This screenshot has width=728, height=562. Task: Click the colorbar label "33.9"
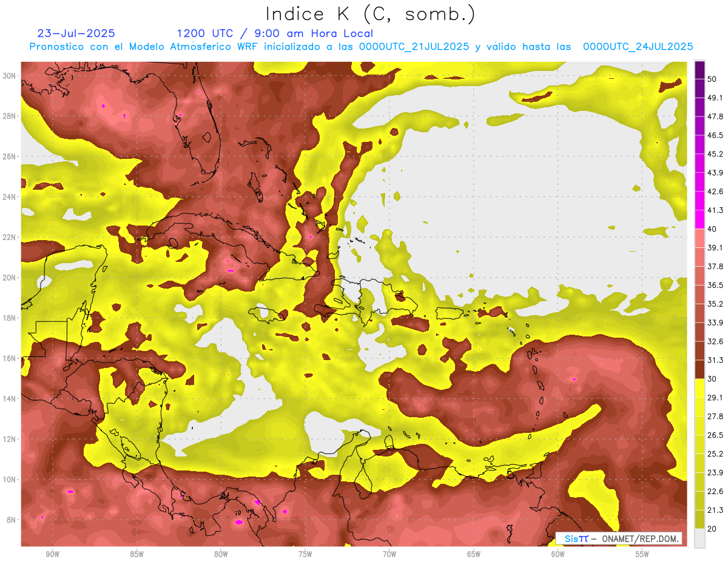(715, 323)
